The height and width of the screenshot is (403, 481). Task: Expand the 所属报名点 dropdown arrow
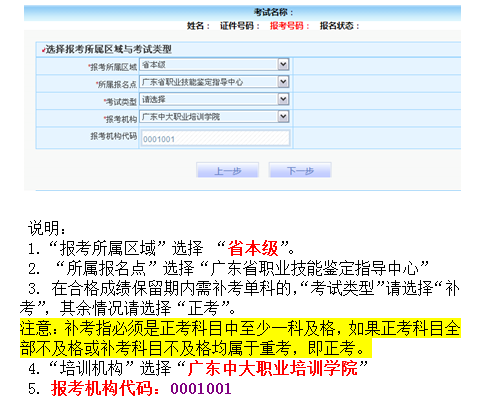pos(283,82)
